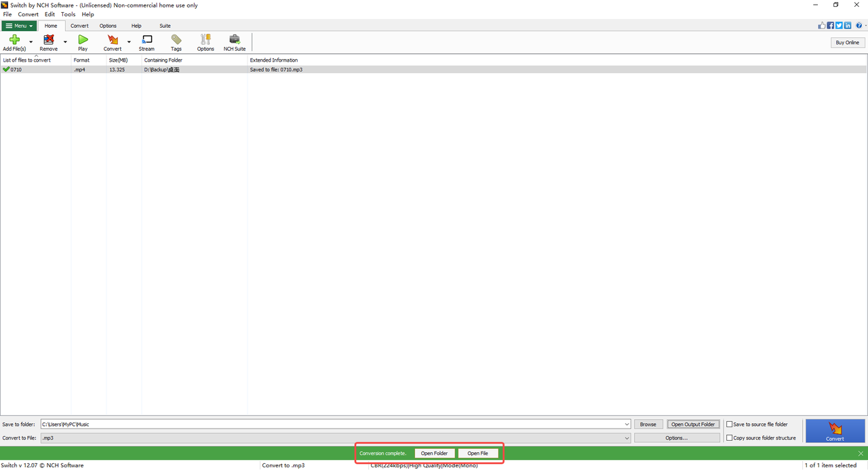Expand the Convert to File format dropdown
This screenshot has width=868, height=470.
pyautogui.click(x=627, y=438)
